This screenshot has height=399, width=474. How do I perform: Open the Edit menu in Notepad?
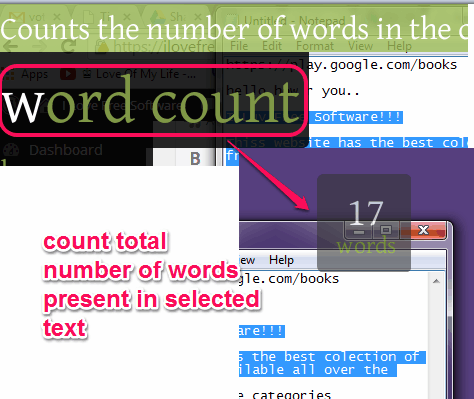click(272, 46)
